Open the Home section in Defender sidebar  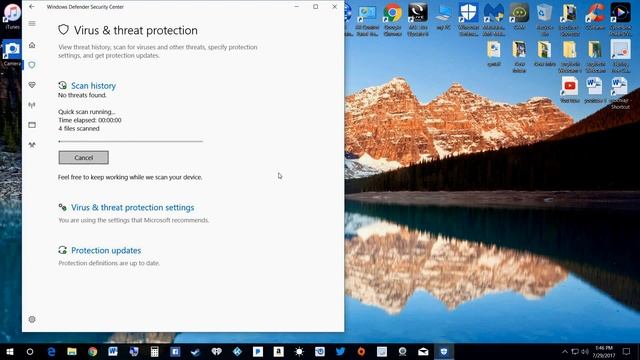(32, 45)
